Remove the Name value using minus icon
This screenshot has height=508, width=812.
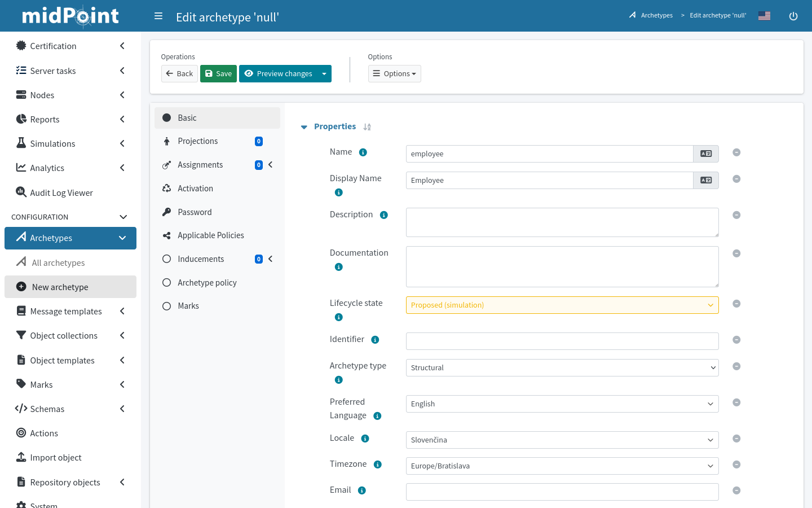(x=736, y=152)
